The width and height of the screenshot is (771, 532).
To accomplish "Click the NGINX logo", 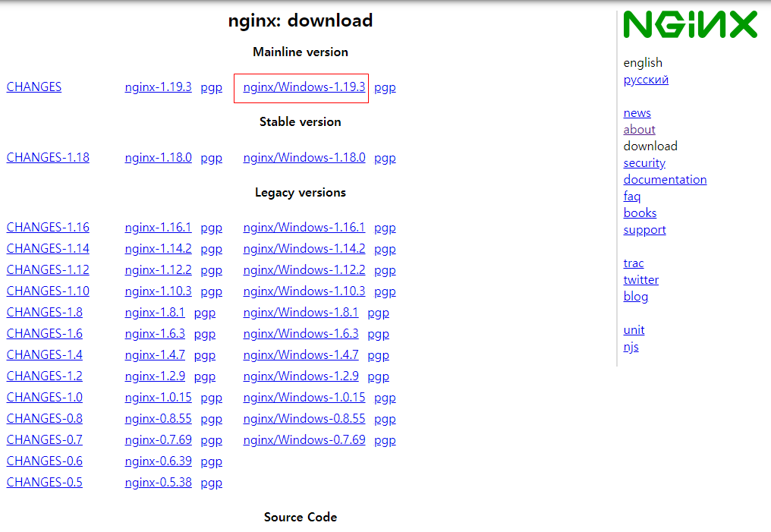I will 691,24.
